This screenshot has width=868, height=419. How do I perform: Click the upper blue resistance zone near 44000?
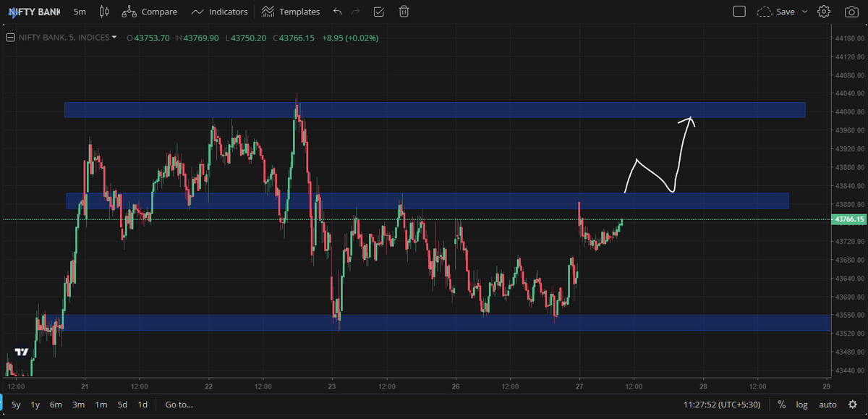point(434,109)
